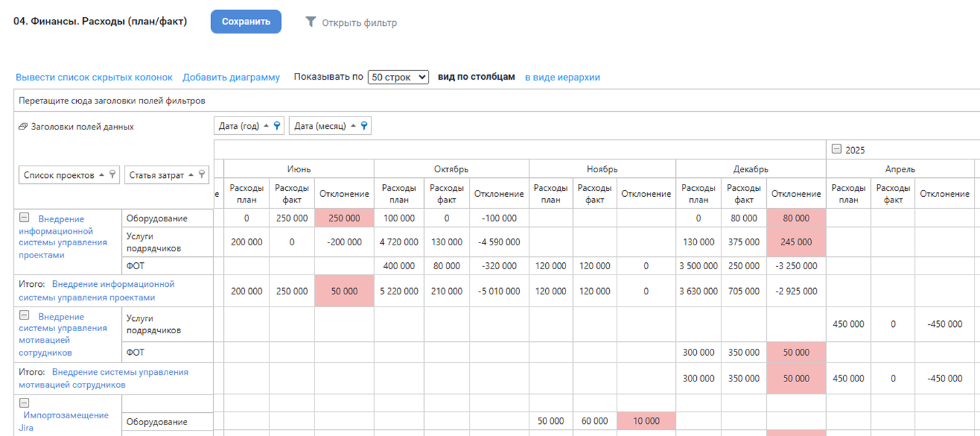980x436 pixels.
Task: Click Вывести список скрытых колонок link
Action: tap(94, 77)
